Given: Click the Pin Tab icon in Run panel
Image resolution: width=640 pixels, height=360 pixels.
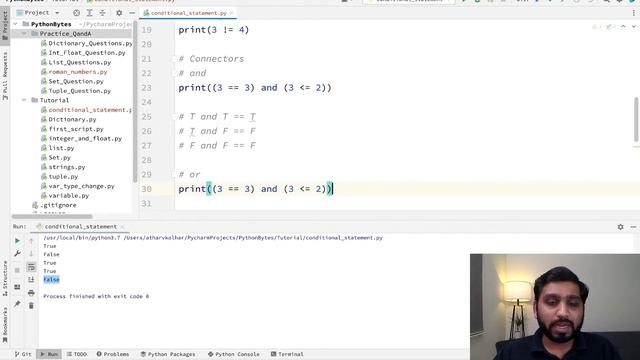Looking at the screenshot, I should point(17,304).
